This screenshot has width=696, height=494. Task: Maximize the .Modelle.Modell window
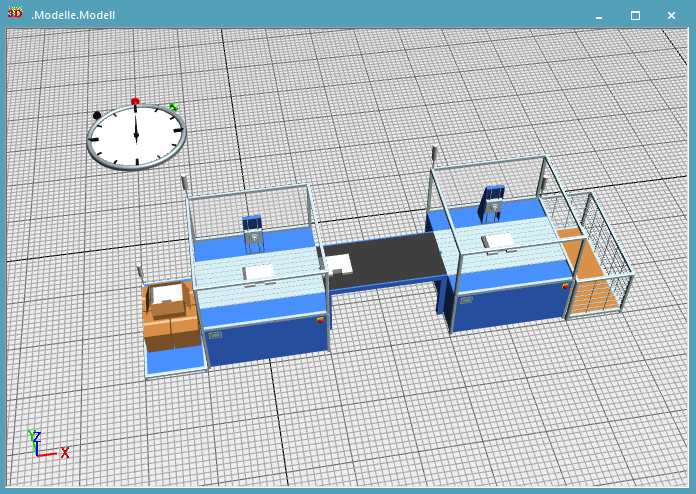click(x=635, y=16)
